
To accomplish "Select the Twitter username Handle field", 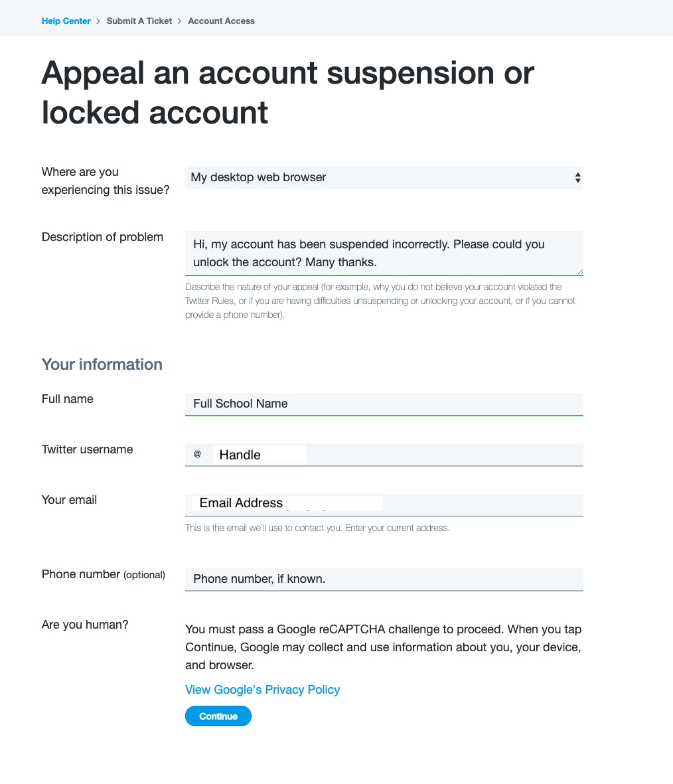I will 398,455.
